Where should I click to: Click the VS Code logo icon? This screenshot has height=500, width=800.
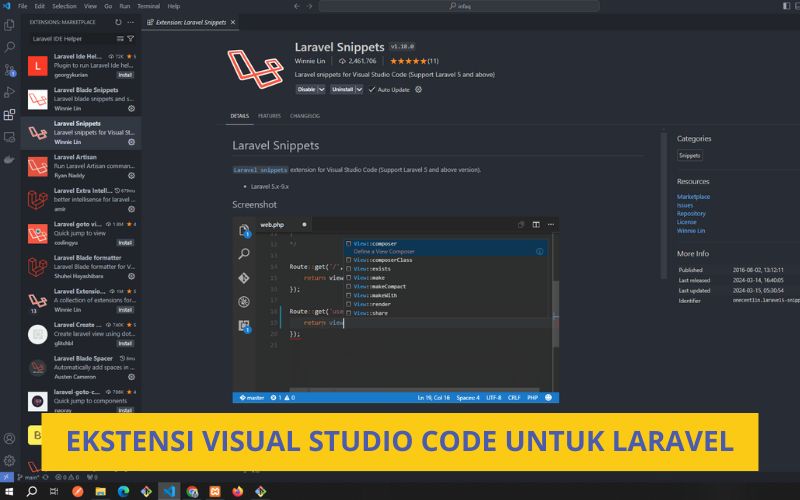(7, 6)
